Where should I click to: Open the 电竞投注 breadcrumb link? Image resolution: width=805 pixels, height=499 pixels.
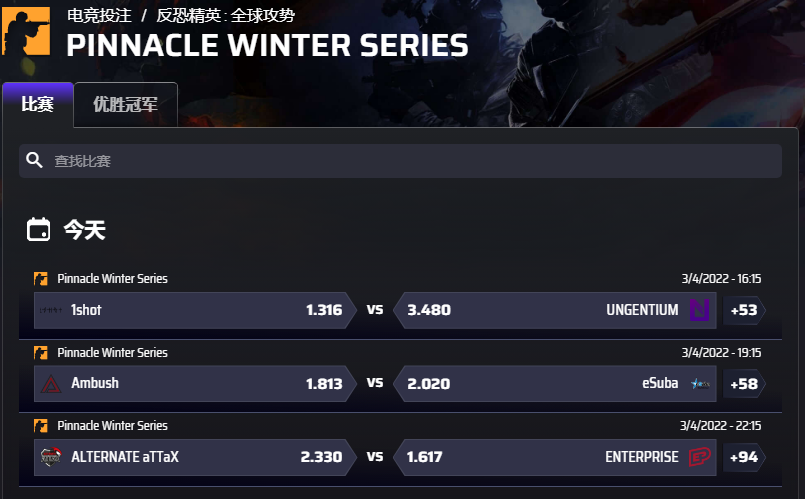tap(99, 15)
